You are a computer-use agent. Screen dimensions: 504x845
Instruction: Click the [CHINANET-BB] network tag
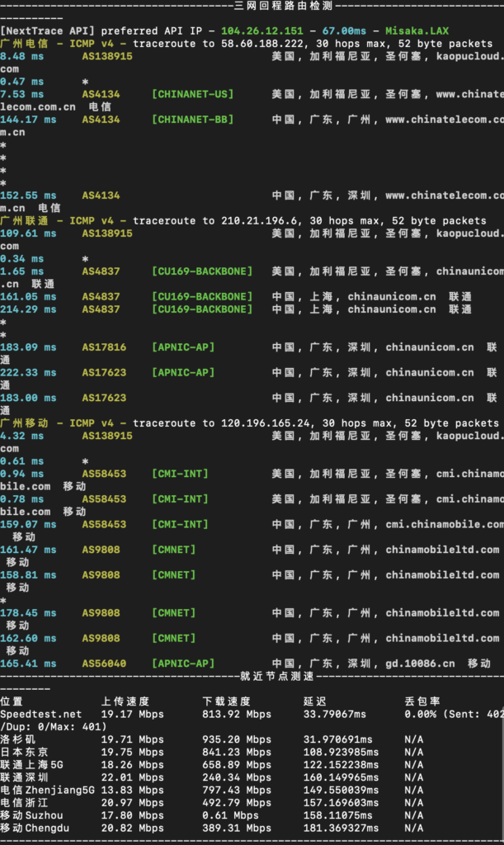point(192,120)
